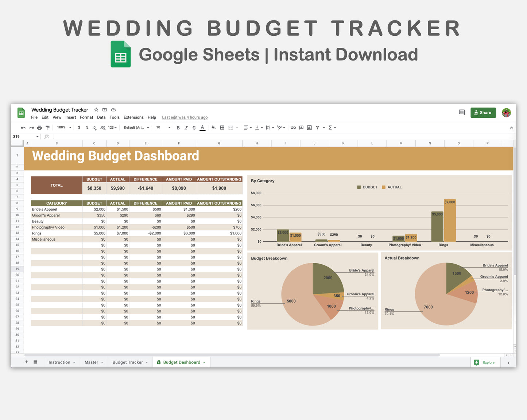Open the font size dropdown
This screenshot has height=420, width=527.
162,128
